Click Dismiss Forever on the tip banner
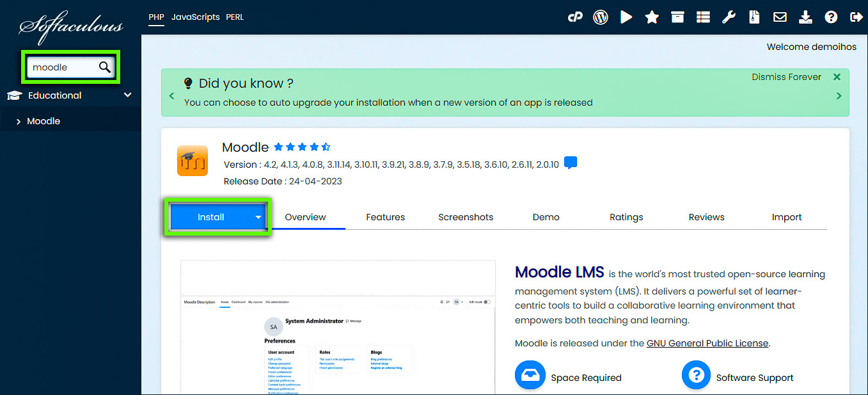Viewport: 868px width, 395px height. (x=786, y=76)
